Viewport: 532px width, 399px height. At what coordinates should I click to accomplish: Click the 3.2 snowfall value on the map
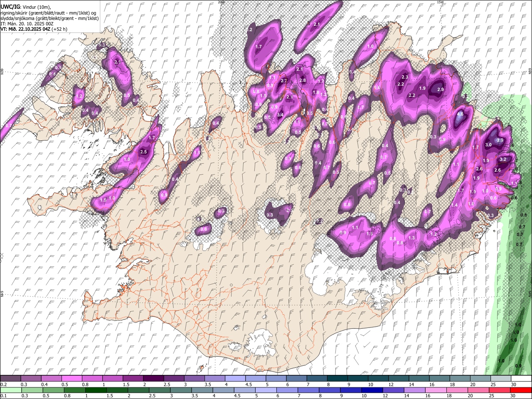[x=503, y=159]
